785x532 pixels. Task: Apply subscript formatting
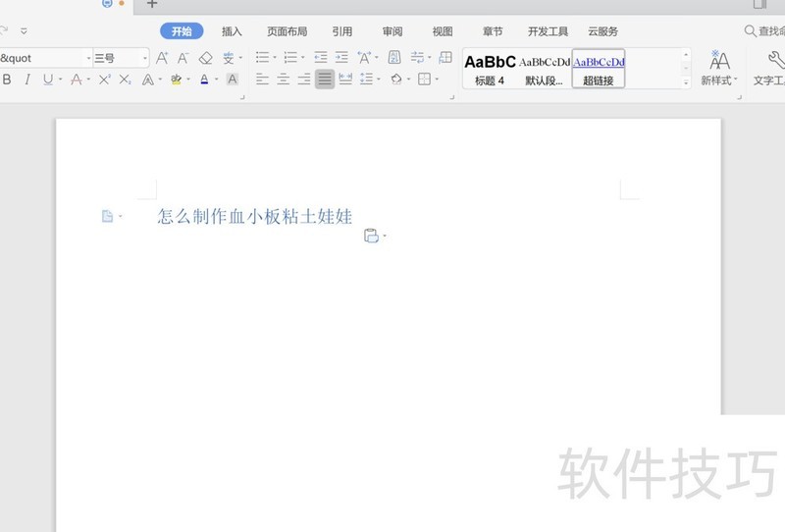click(x=126, y=80)
